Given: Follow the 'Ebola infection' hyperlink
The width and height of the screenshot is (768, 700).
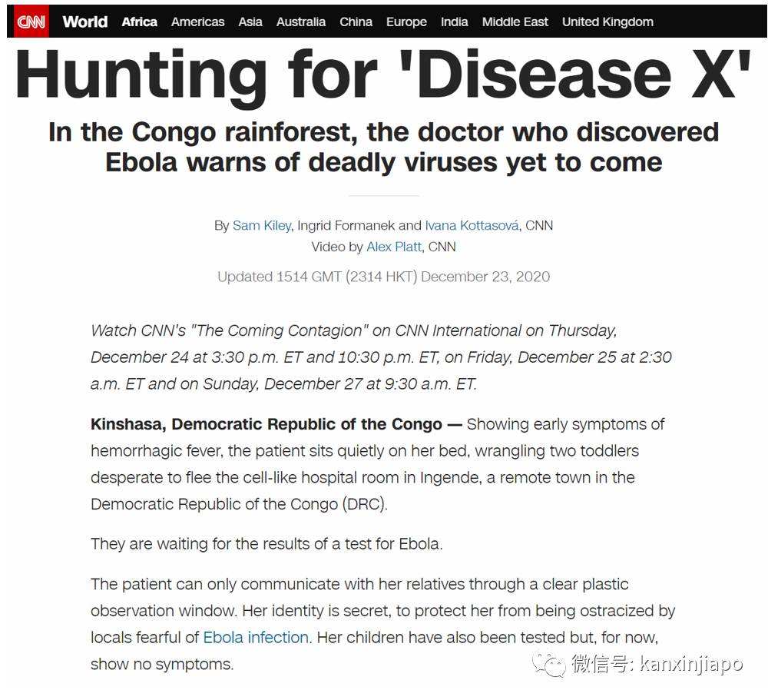Looking at the screenshot, I should click(256, 637).
